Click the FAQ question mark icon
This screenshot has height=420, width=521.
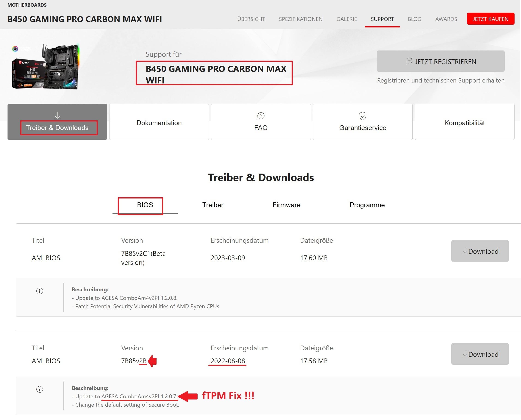coord(261,116)
